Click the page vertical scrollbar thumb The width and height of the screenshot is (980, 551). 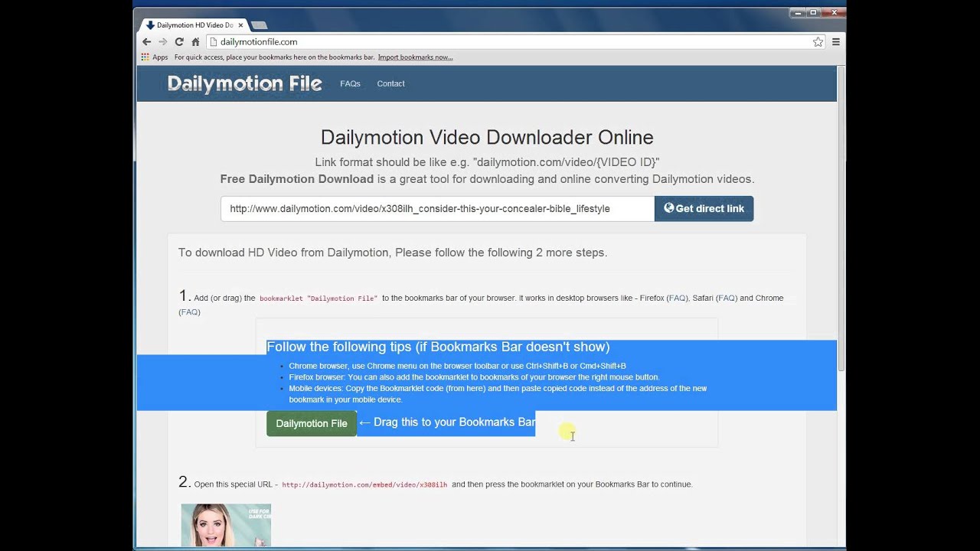click(841, 219)
